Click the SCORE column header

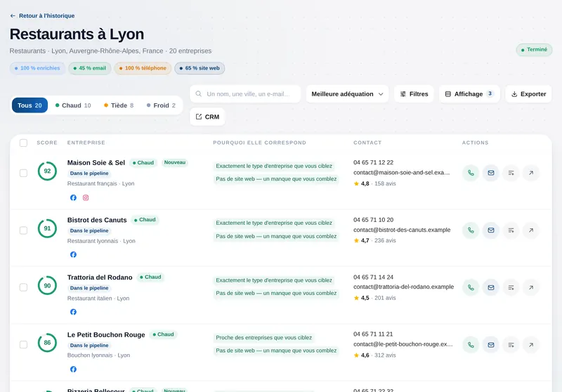(x=47, y=143)
